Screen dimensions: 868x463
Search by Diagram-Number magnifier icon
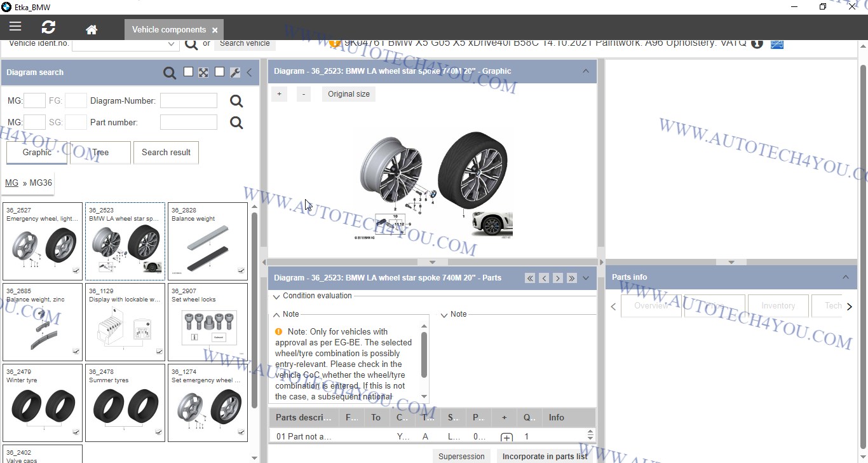236,101
